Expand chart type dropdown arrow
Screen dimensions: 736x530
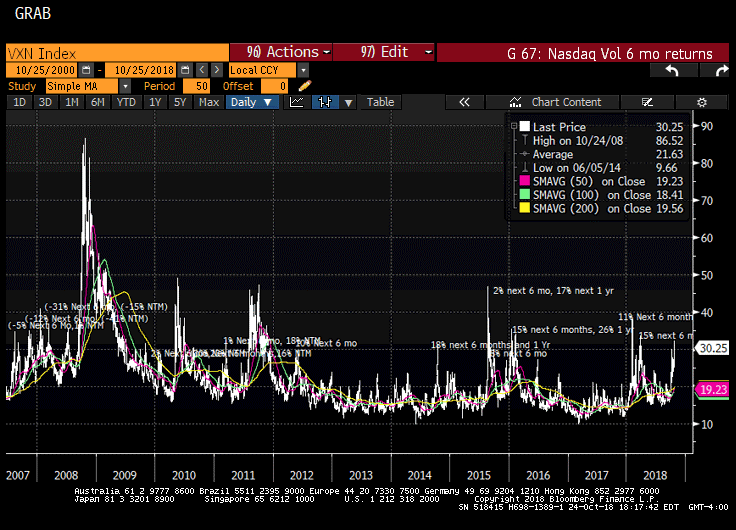point(348,102)
